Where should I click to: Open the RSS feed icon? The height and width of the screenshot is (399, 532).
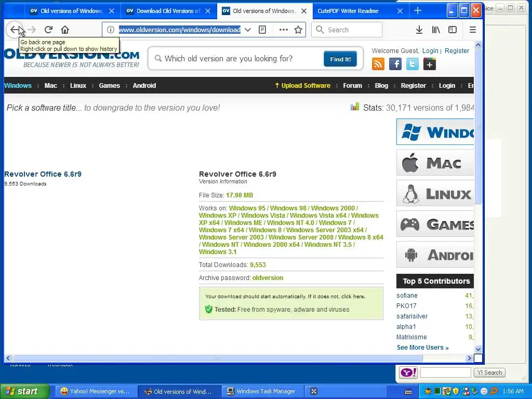[378, 64]
